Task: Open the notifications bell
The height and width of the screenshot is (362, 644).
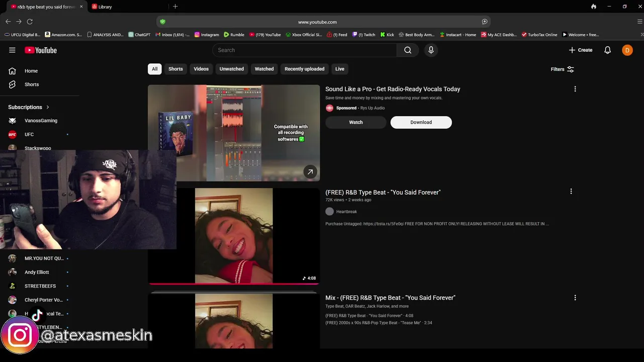Action: [x=607, y=50]
